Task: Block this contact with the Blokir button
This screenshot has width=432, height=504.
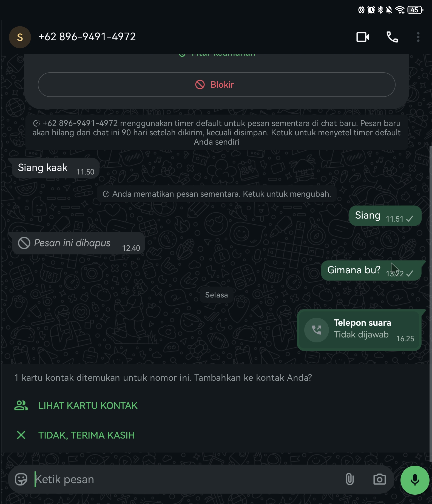Action: tap(216, 84)
